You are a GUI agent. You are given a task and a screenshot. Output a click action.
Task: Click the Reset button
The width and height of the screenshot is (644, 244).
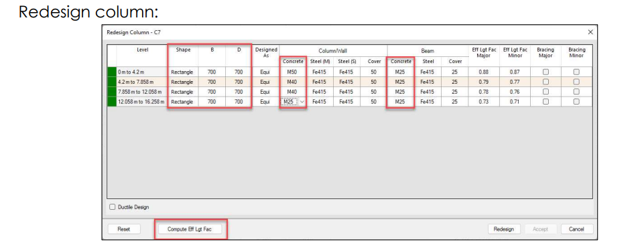[123, 229]
